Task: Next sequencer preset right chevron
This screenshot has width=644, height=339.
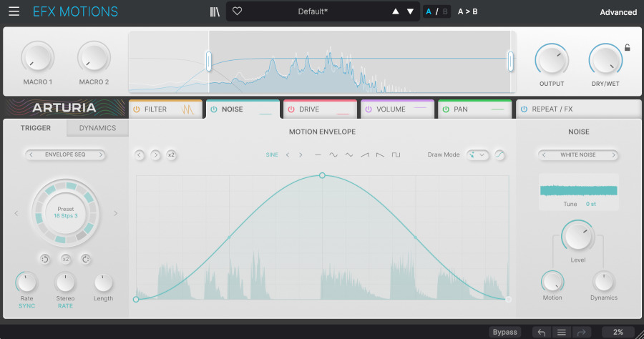Action: [115, 213]
